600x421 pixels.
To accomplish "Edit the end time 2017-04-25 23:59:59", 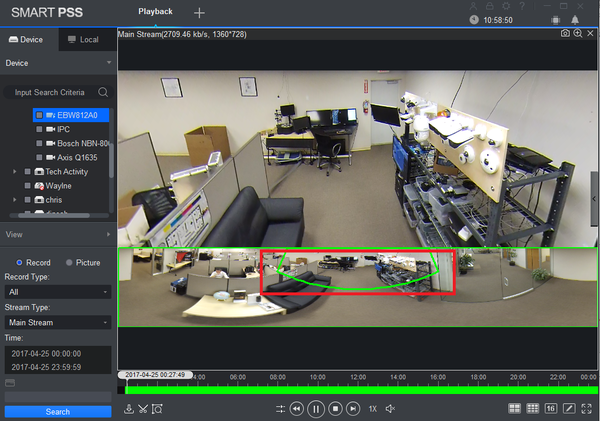I will [46, 367].
